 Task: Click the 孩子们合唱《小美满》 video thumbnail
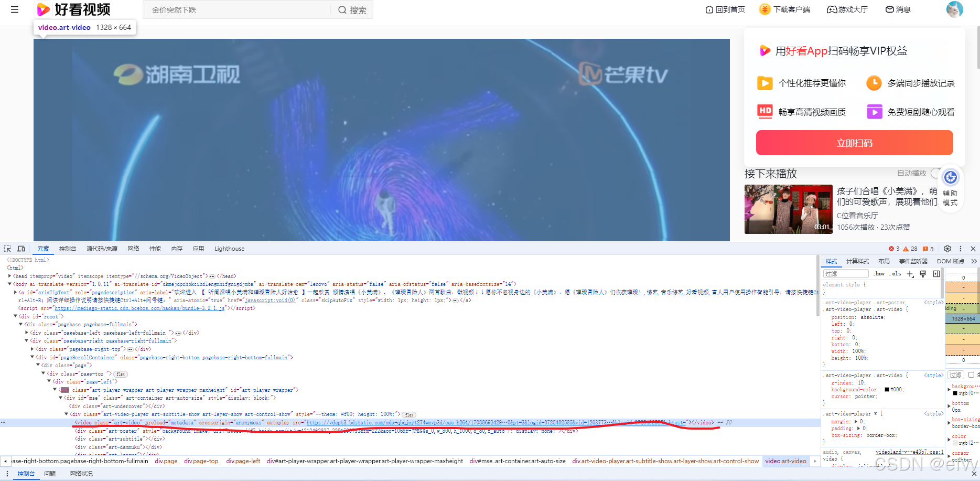coord(788,209)
